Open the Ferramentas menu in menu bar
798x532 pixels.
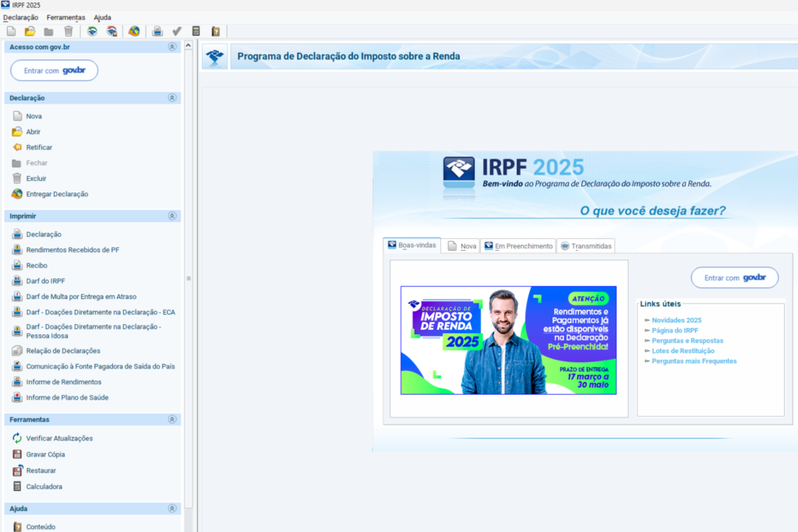65,17
